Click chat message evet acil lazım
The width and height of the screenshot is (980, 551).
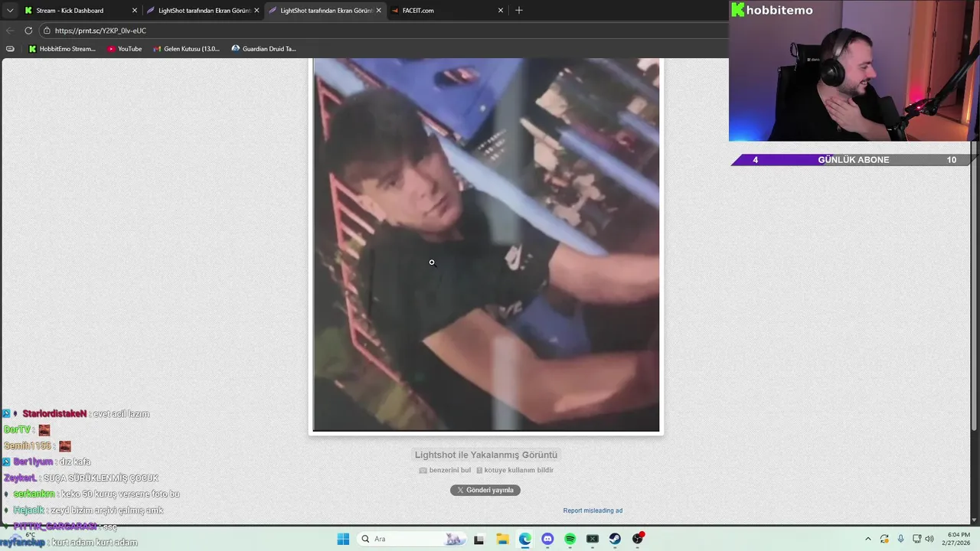(x=121, y=414)
